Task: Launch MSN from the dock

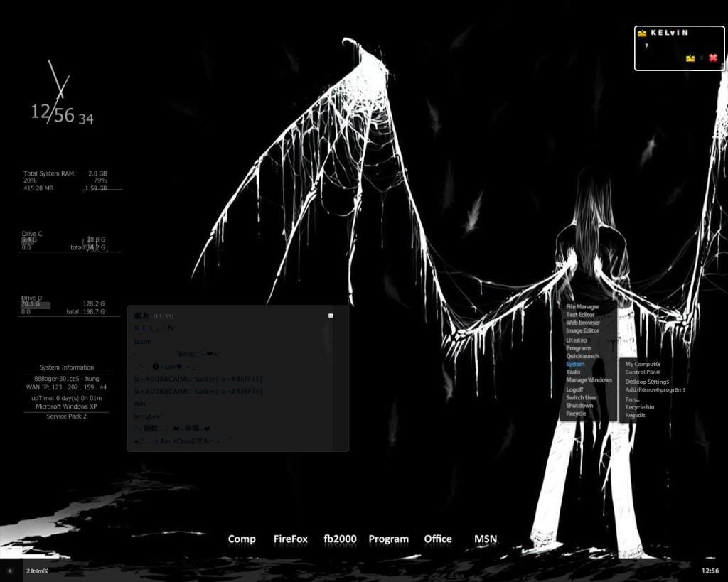Action: (x=485, y=539)
